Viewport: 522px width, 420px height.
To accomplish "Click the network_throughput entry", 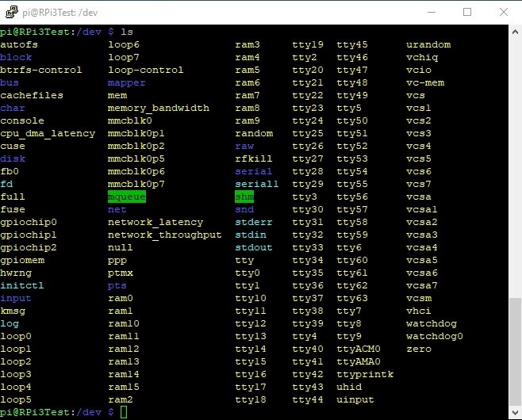I will pos(164,235).
